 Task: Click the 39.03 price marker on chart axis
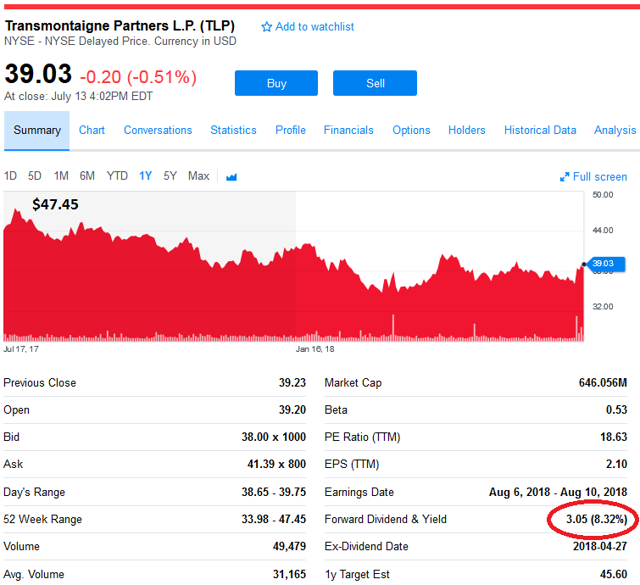(606, 264)
